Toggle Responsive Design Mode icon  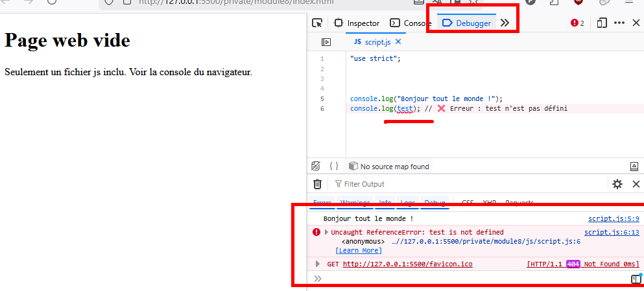[602, 23]
